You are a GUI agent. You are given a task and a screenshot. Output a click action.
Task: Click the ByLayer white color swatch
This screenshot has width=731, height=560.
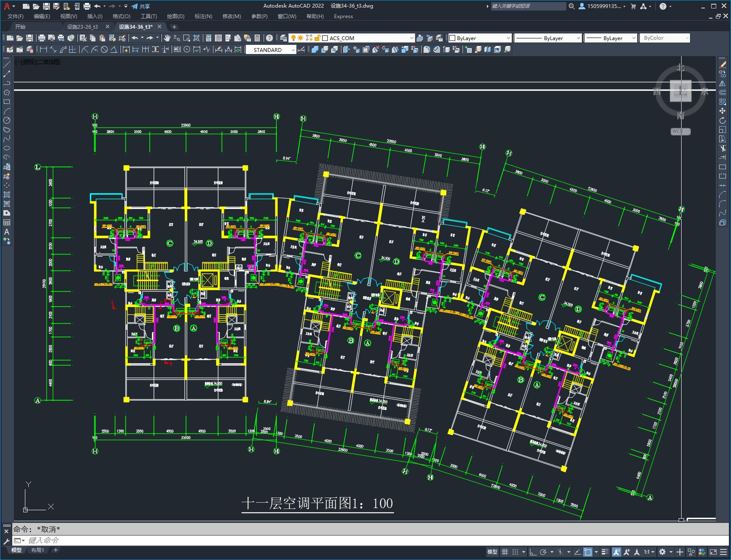(451, 38)
